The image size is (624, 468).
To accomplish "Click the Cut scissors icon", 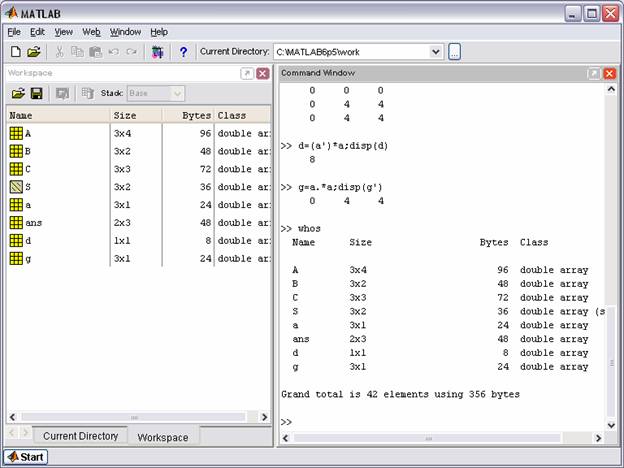I will coord(59,52).
